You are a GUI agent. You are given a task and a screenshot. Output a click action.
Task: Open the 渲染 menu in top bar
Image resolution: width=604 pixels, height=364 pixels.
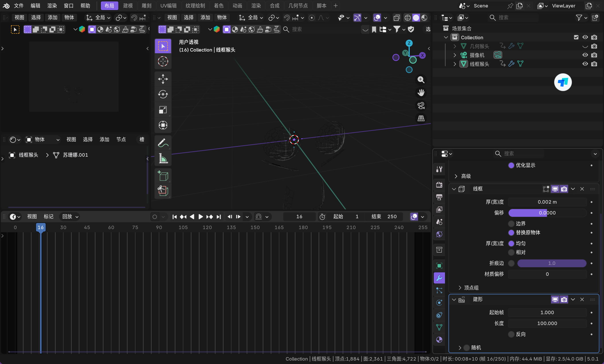tap(52, 6)
